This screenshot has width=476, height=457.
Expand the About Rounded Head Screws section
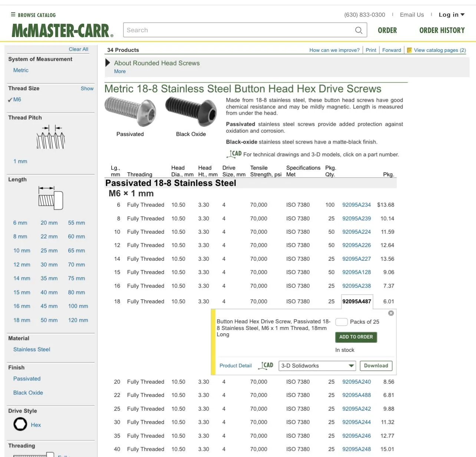(108, 63)
